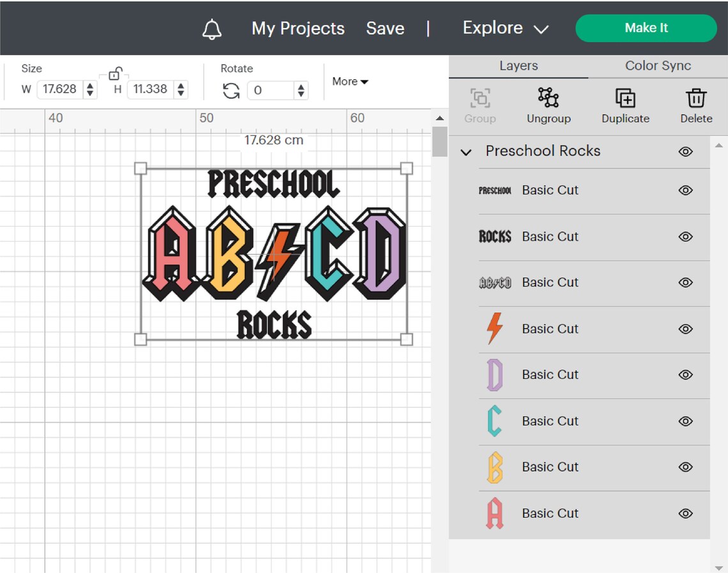This screenshot has height=573, width=728.
Task: Hide the lightning bolt Basic Cut layer
Action: click(x=685, y=329)
